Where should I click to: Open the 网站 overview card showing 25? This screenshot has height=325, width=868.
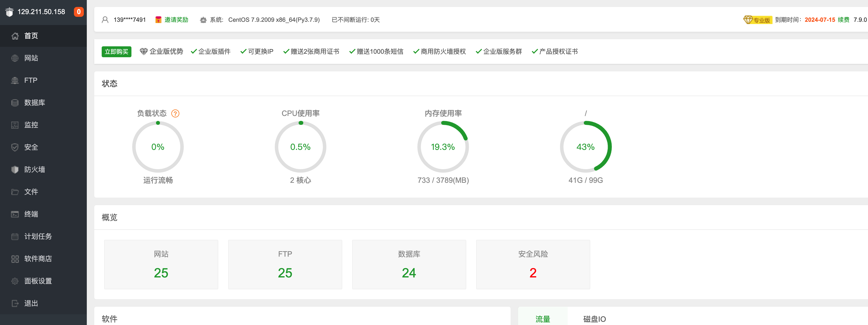[161, 264]
